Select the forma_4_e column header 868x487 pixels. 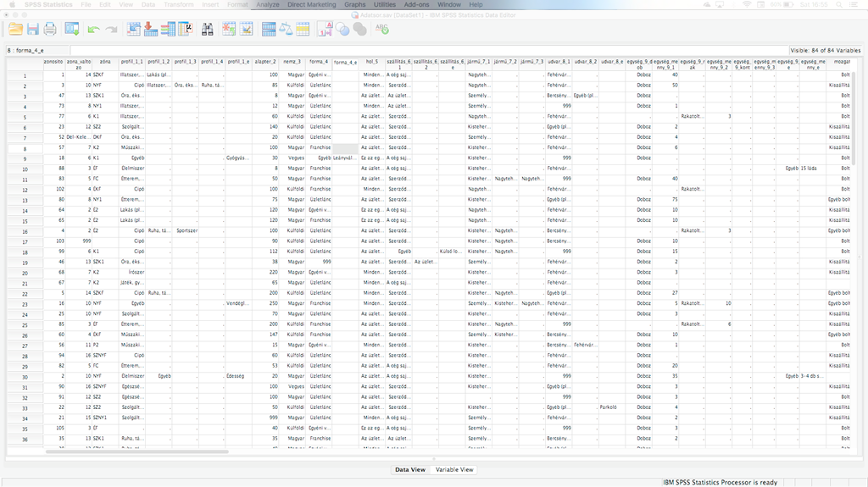tap(346, 64)
